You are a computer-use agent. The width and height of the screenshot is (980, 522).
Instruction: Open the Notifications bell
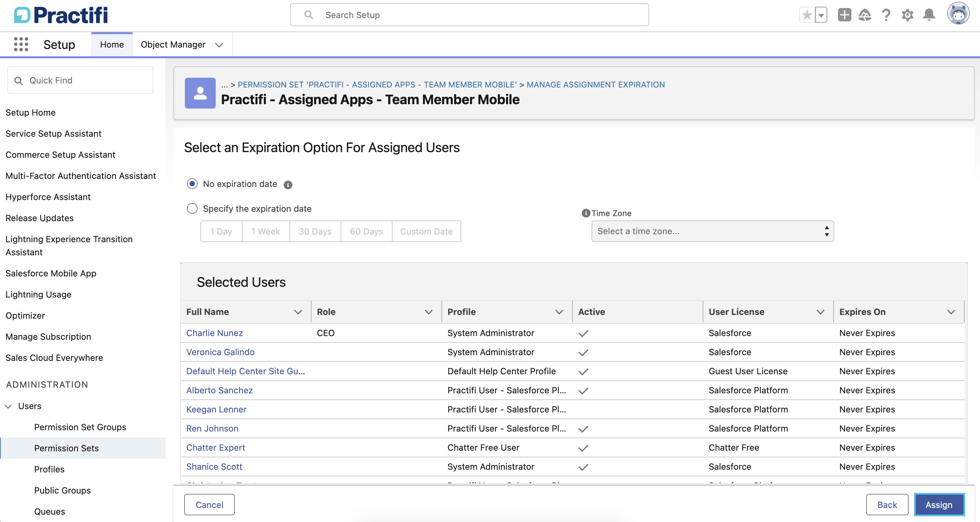coord(929,15)
